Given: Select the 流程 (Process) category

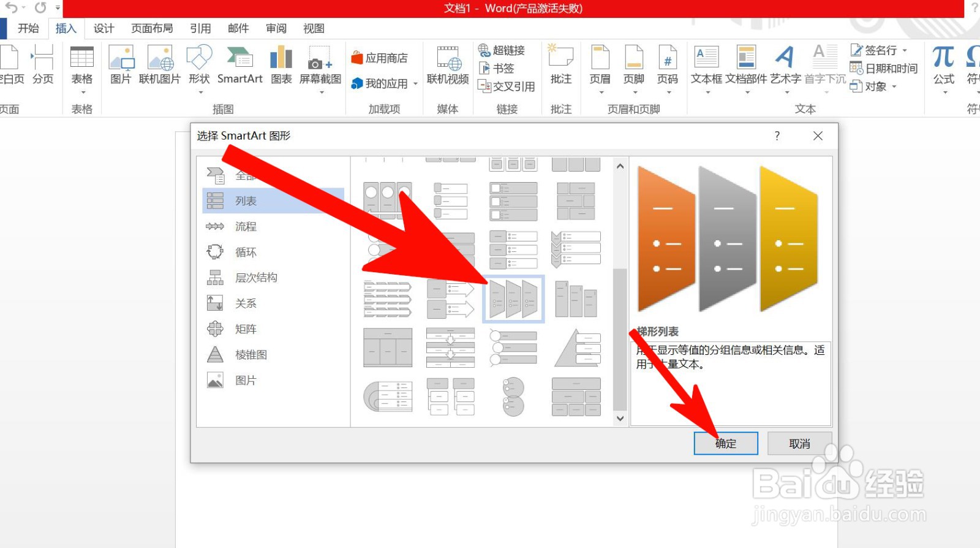Looking at the screenshot, I should 273,227.
